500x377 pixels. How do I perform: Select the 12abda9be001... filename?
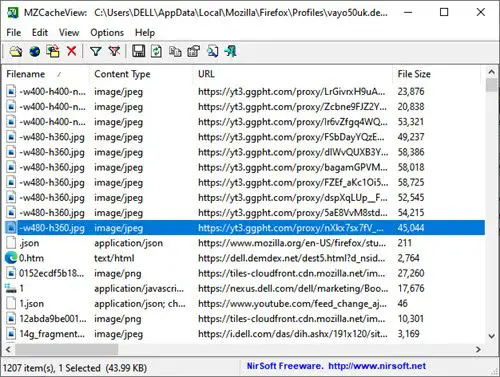coord(53,319)
